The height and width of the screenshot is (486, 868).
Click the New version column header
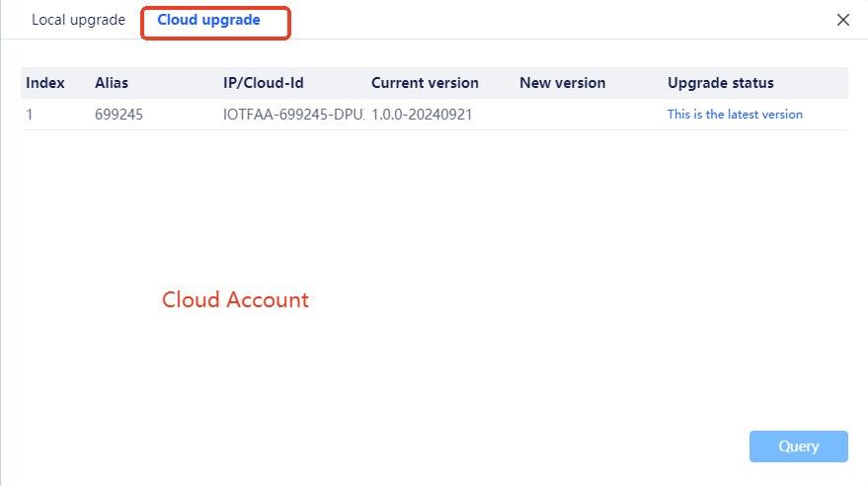pyautogui.click(x=562, y=83)
